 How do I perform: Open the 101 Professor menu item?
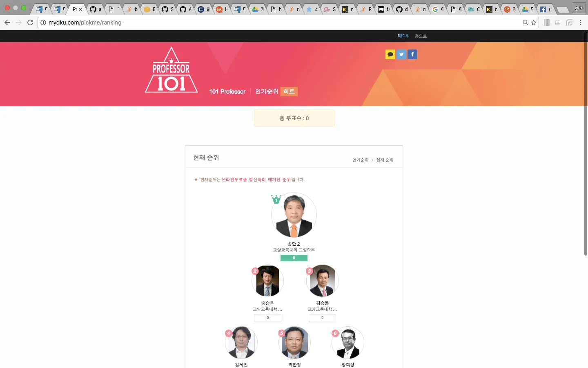point(227,92)
